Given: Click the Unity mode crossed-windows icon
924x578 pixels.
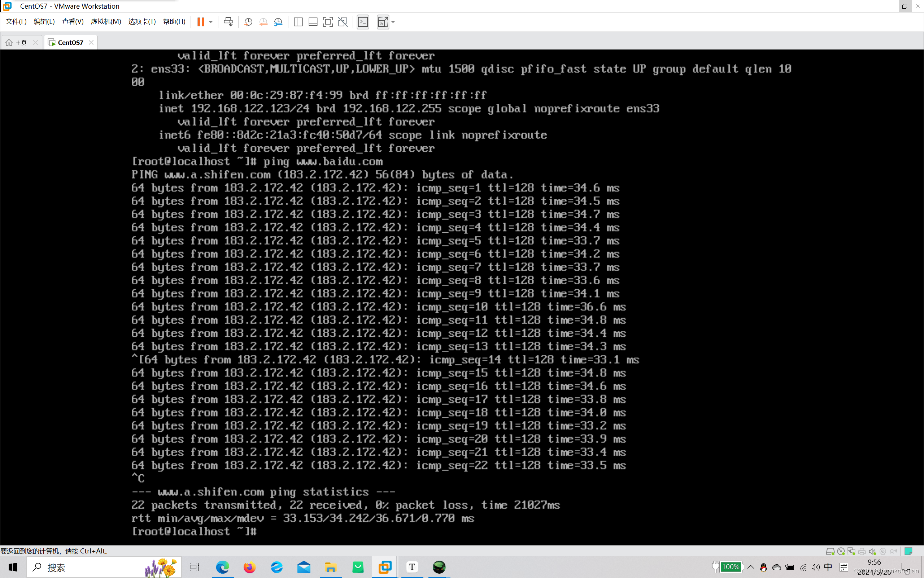Looking at the screenshot, I should [x=343, y=22].
